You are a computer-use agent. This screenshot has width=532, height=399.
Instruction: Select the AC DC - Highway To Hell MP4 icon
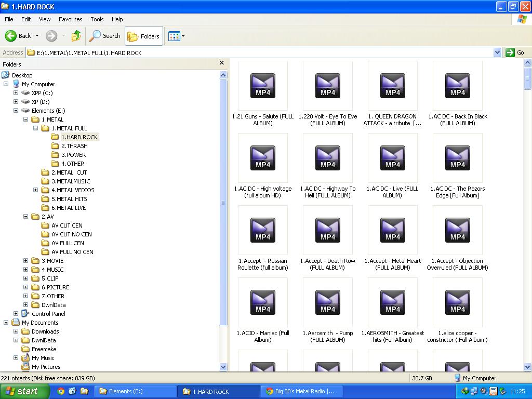pos(328,158)
